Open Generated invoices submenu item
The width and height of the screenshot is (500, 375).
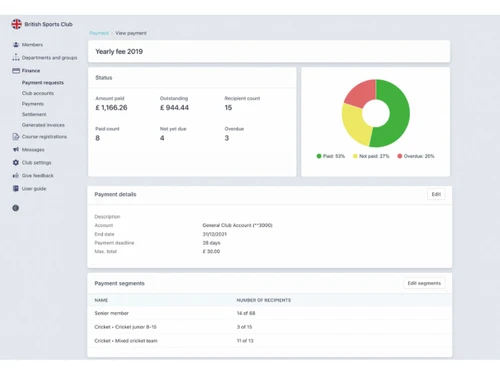tap(43, 125)
